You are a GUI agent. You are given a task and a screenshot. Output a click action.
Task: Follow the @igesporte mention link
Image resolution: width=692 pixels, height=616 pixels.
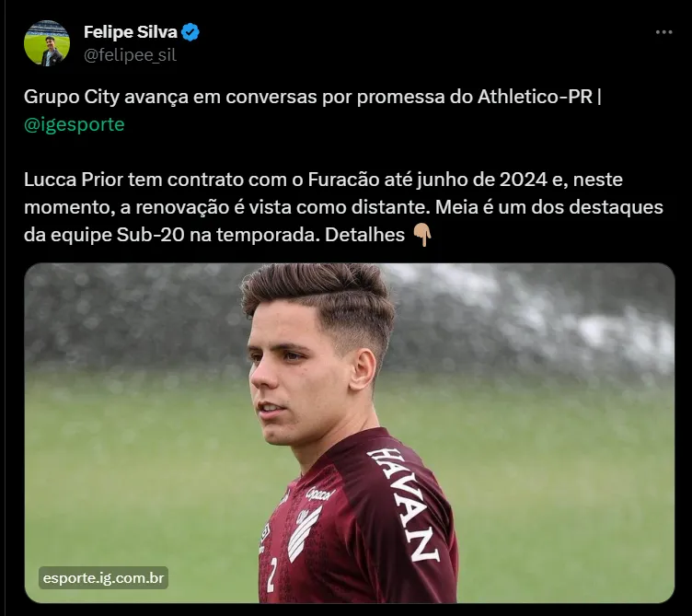75,124
